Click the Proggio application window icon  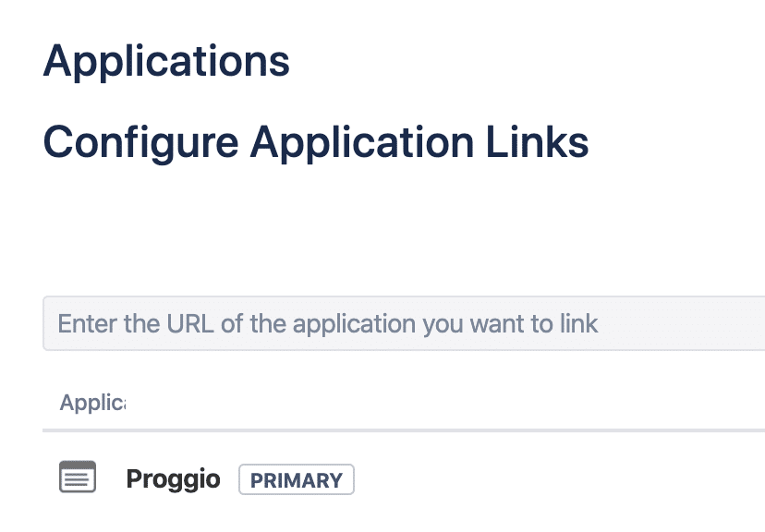point(78,477)
